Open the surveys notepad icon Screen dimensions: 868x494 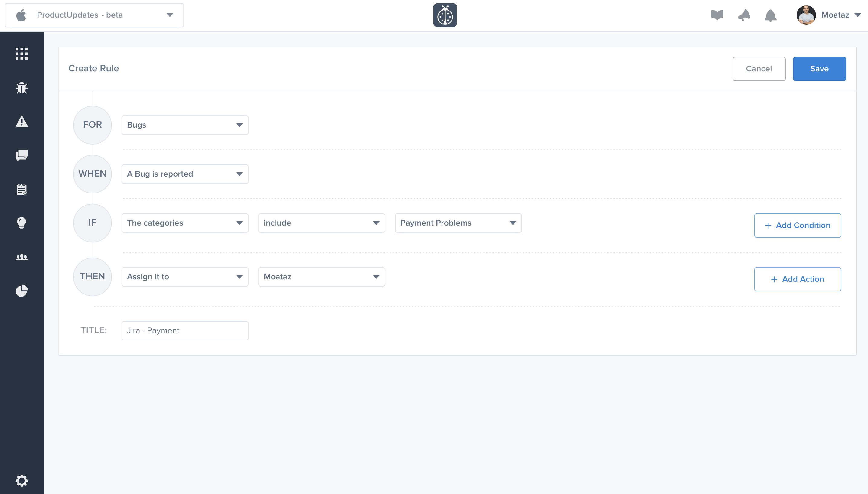point(22,189)
